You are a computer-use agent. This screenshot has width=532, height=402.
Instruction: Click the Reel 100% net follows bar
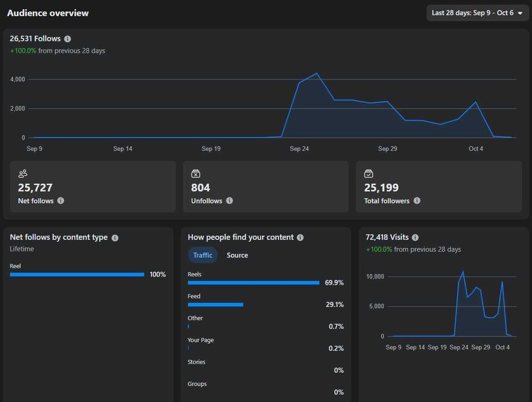point(77,275)
